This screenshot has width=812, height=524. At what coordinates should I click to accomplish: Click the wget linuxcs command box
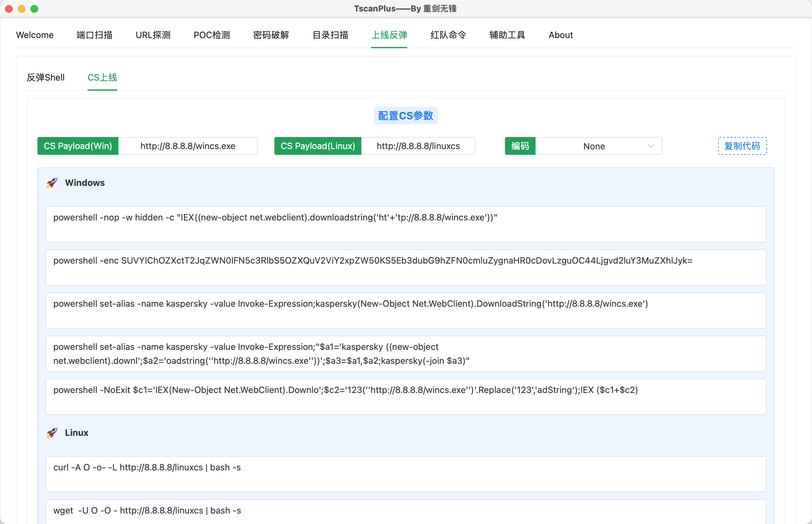click(405, 511)
